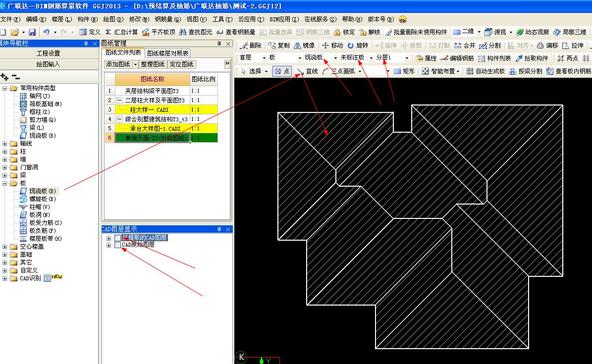Toggle CAD原始图层 checkbox
Viewport: 592px width, 364px height.
click(118, 245)
